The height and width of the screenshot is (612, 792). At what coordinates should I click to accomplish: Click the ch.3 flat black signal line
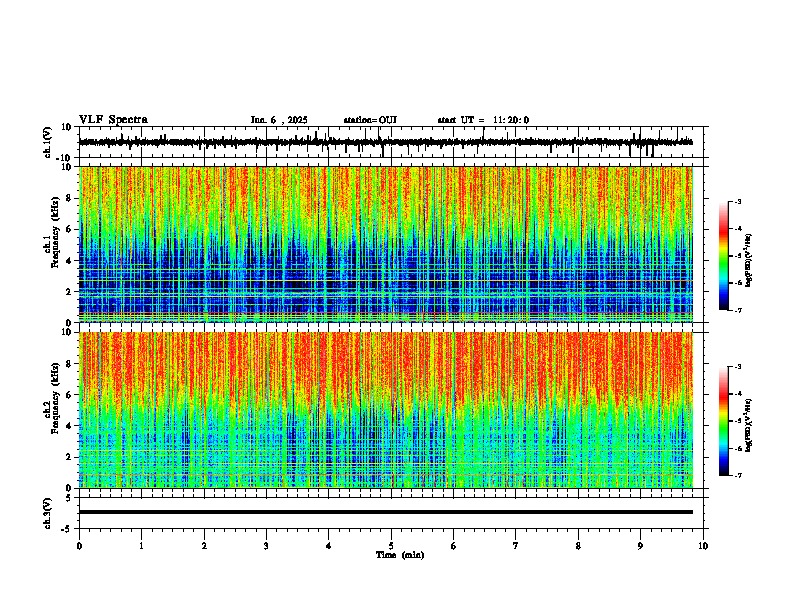[x=386, y=512]
